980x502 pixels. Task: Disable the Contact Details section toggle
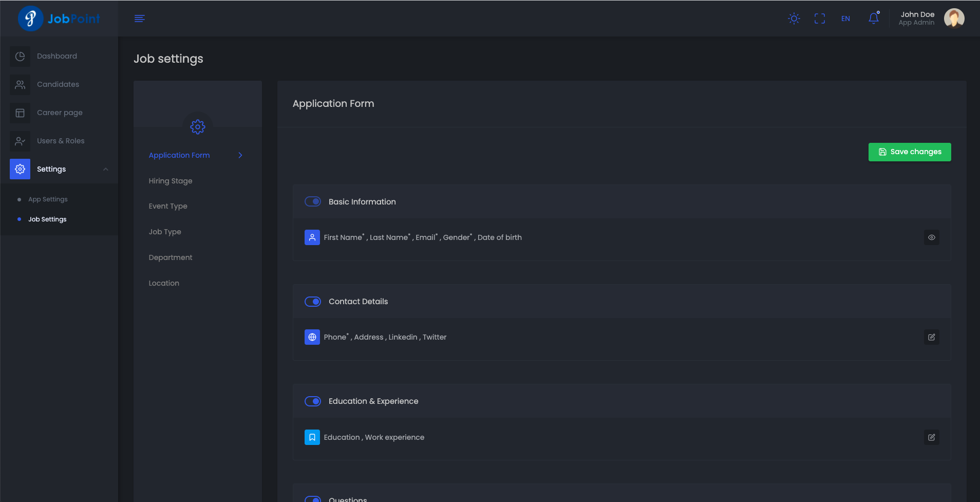pos(313,302)
